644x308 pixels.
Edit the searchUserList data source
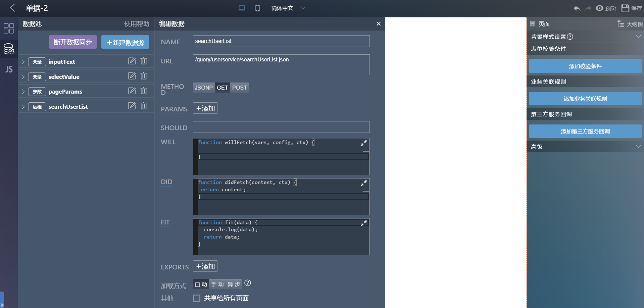point(132,106)
